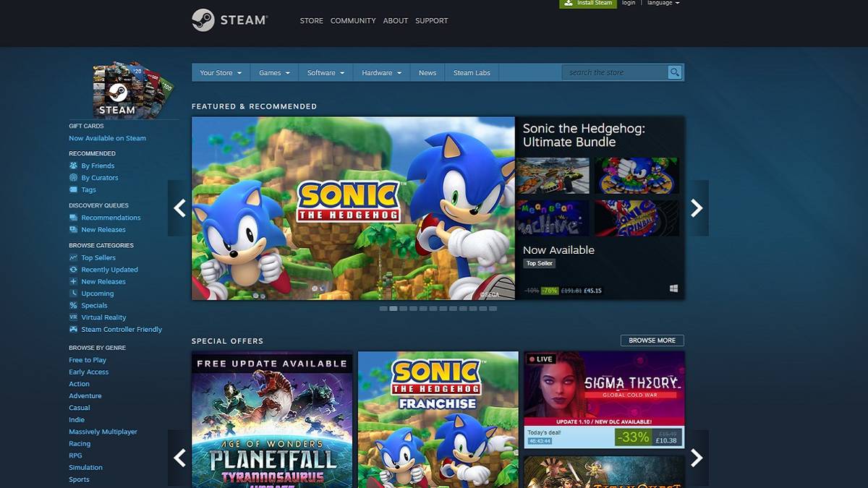Open the Steam Labs menu item
The image size is (868, 488).
click(471, 72)
